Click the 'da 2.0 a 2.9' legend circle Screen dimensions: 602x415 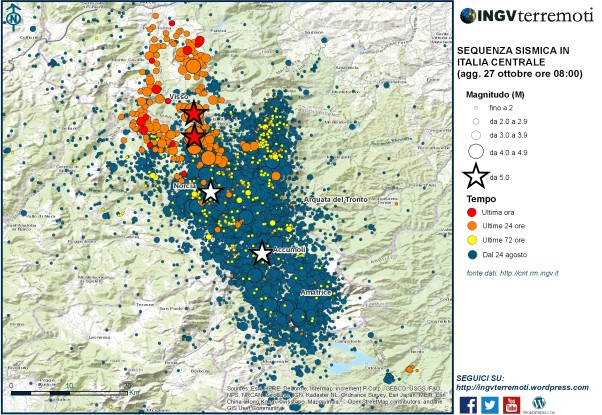click(x=476, y=122)
